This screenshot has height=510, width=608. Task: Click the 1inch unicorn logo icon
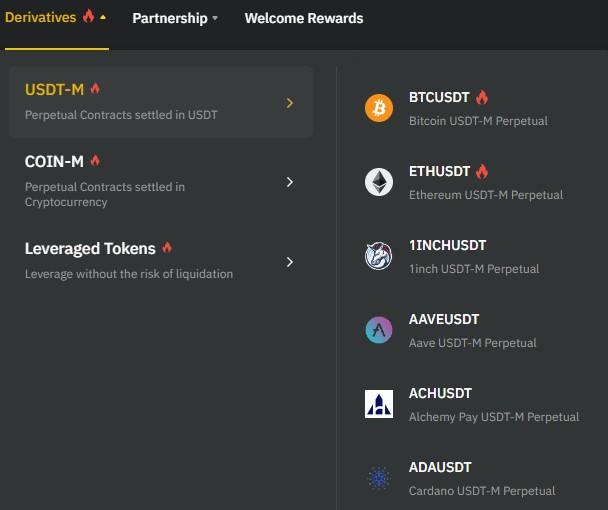click(379, 256)
